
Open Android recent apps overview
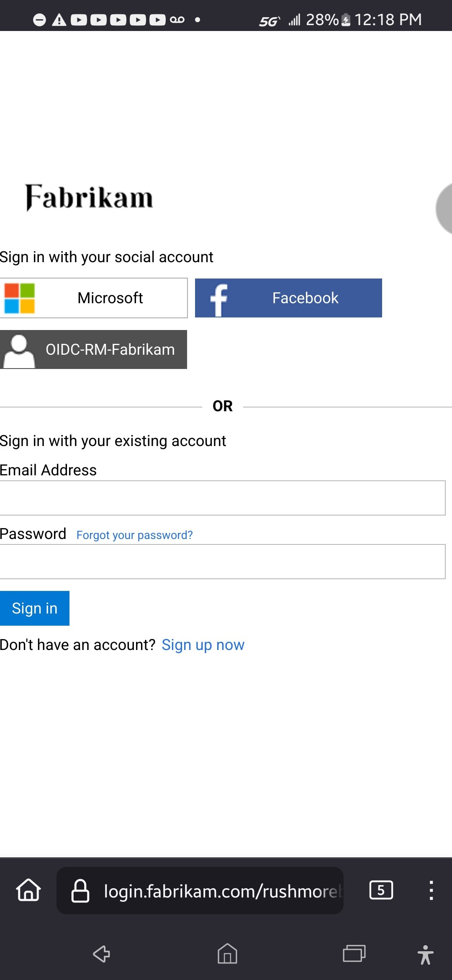tap(354, 954)
